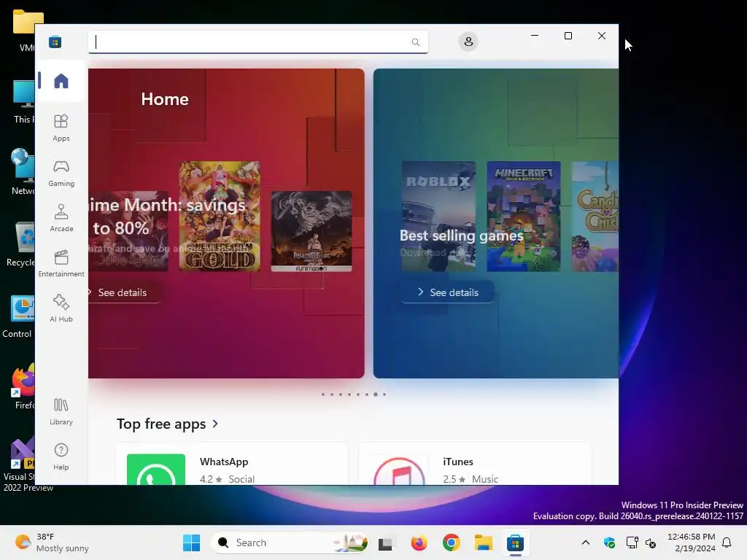
Task: Open the Minecraft game thumbnail
Action: coord(524,216)
